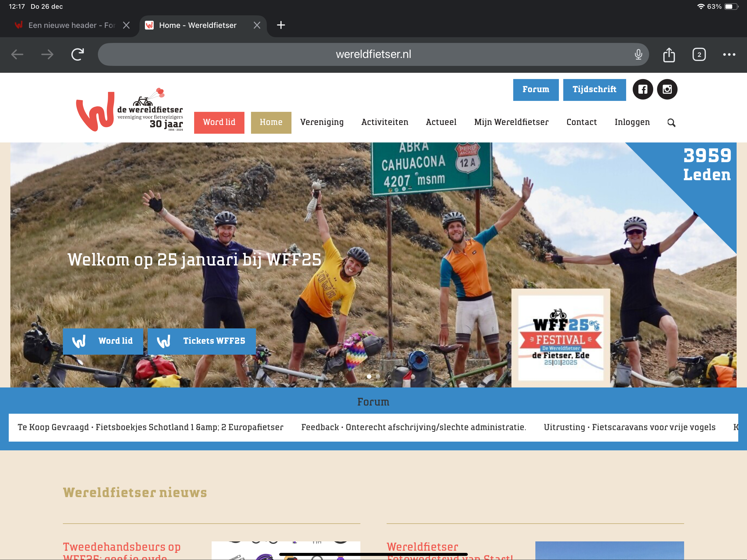This screenshot has height=560, width=747.
Task: Tap the microphone voice search icon
Action: [638, 55]
